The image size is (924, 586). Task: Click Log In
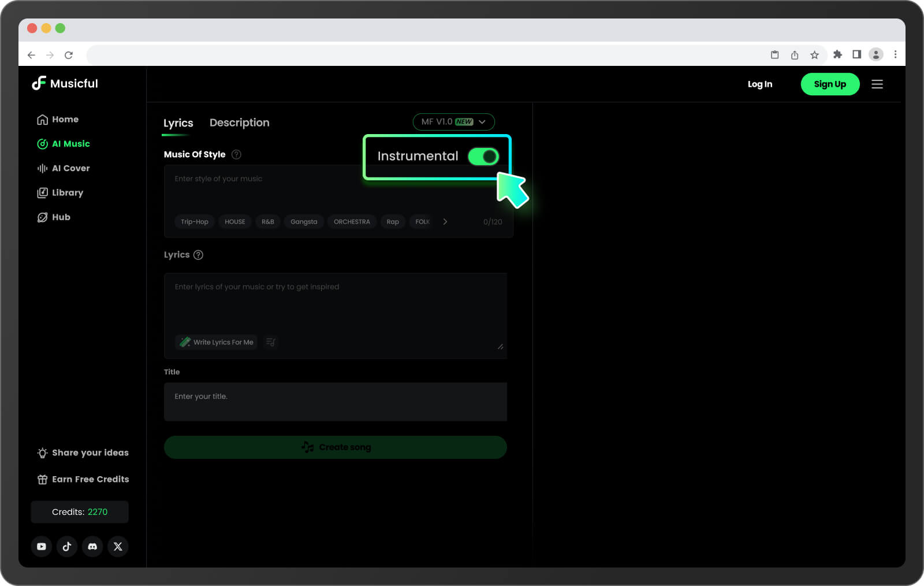click(760, 84)
